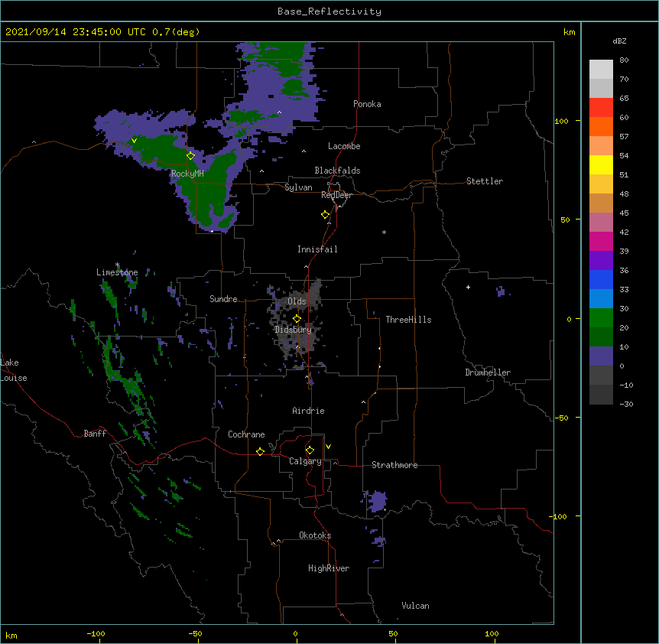The width and height of the screenshot is (659, 644).
Task: Click the Innisfail city label
Action: click(317, 249)
